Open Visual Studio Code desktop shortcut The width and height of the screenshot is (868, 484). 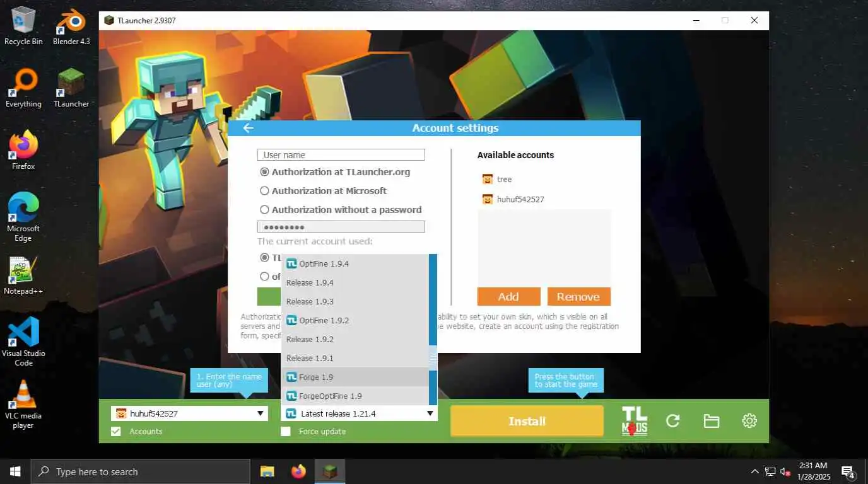[24, 342]
